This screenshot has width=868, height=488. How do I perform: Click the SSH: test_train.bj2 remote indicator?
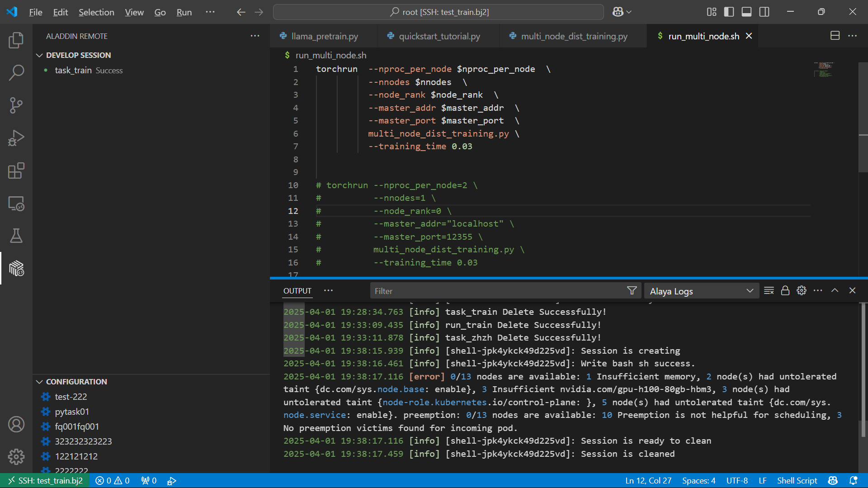point(45,480)
